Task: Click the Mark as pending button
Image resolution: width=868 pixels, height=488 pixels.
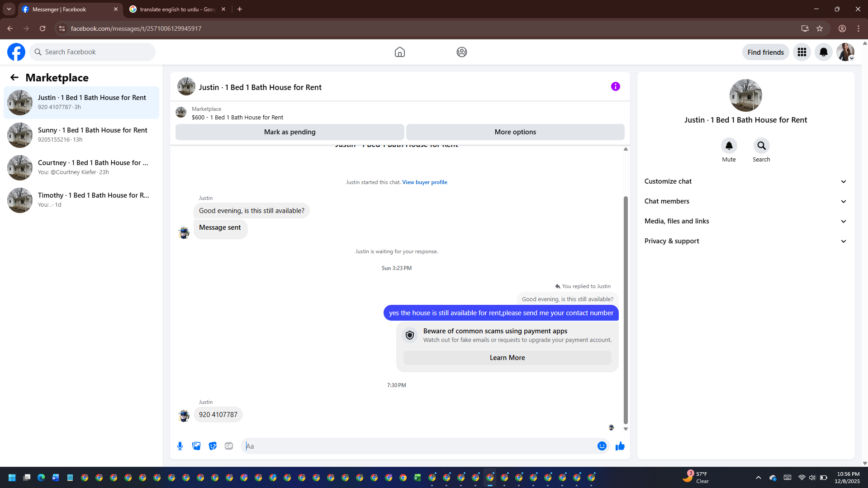Action: click(x=289, y=132)
